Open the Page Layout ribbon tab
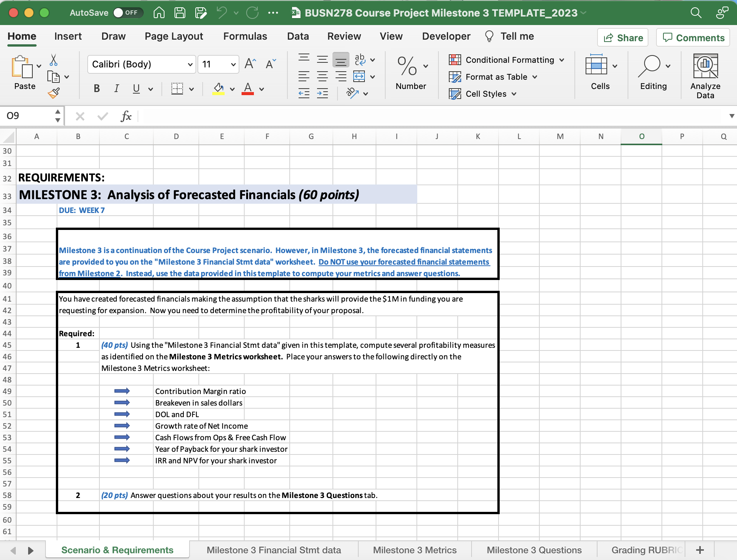 click(174, 36)
